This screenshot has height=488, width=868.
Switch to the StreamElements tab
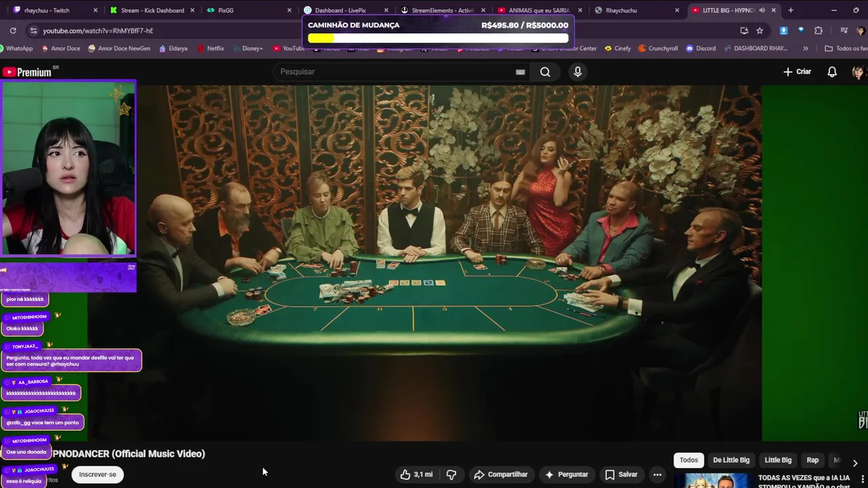tap(443, 10)
